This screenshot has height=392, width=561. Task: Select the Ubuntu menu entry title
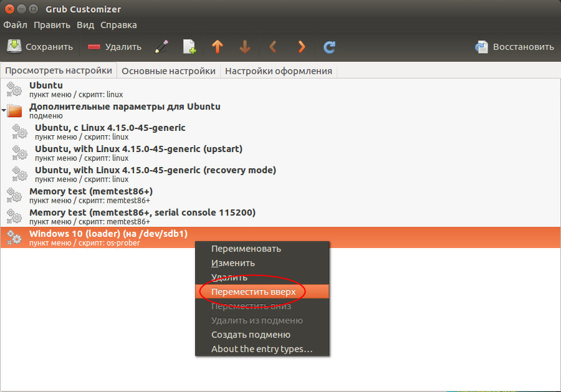(46, 85)
